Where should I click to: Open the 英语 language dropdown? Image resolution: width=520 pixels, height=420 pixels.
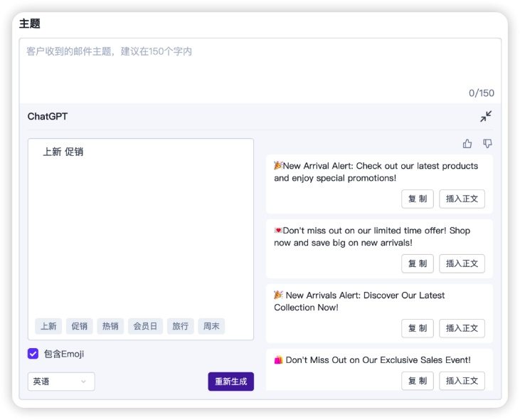61,382
